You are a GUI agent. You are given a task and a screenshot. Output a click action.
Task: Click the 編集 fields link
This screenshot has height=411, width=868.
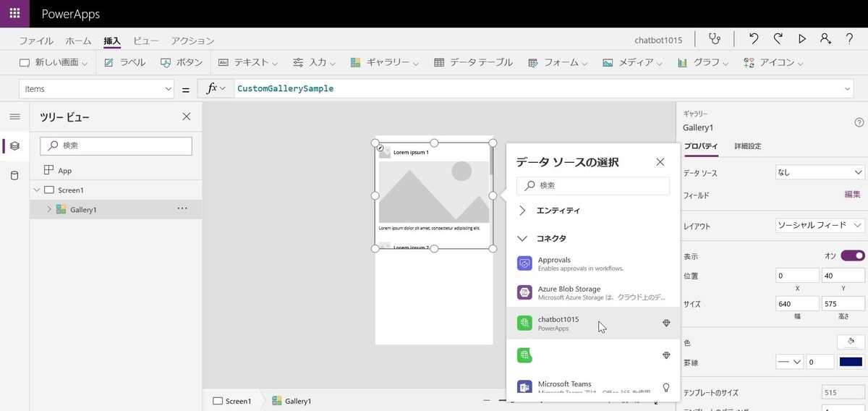pos(853,195)
